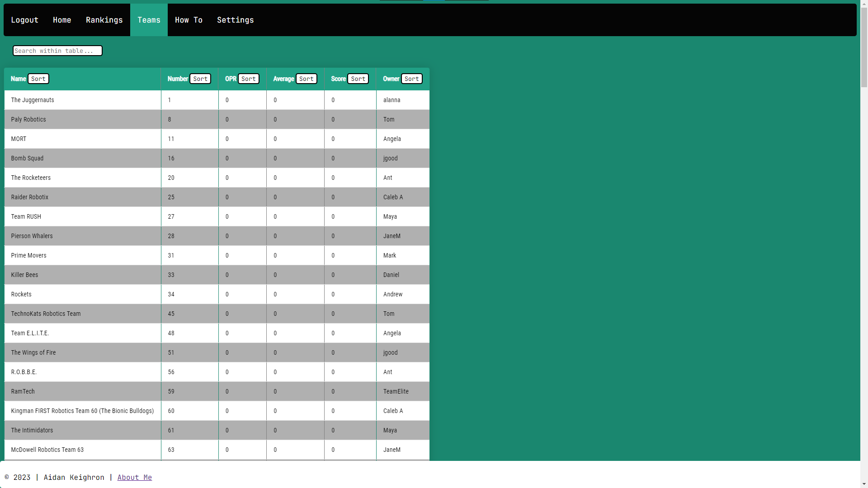868x488 pixels.
Task: Click owner JaneM in Pierson Whalers row
Action: click(392, 236)
